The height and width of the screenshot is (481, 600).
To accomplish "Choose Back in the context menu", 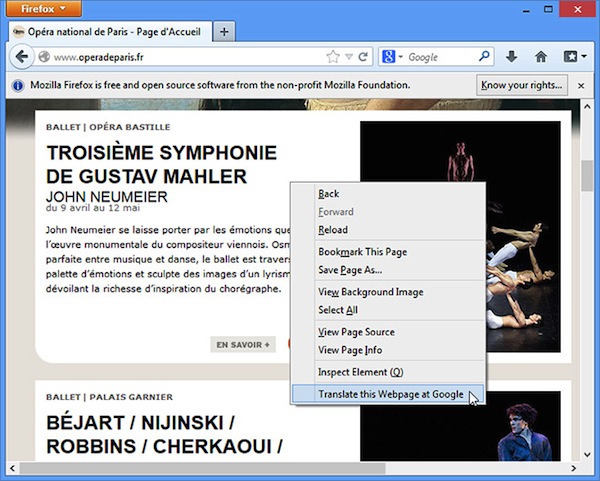I will (x=389, y=194).
